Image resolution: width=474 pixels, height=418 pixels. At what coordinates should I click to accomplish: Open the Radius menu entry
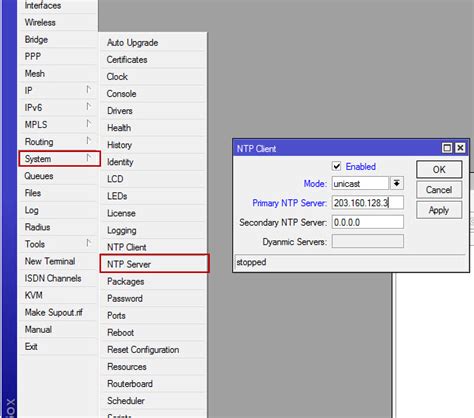[x=57, y=227]
